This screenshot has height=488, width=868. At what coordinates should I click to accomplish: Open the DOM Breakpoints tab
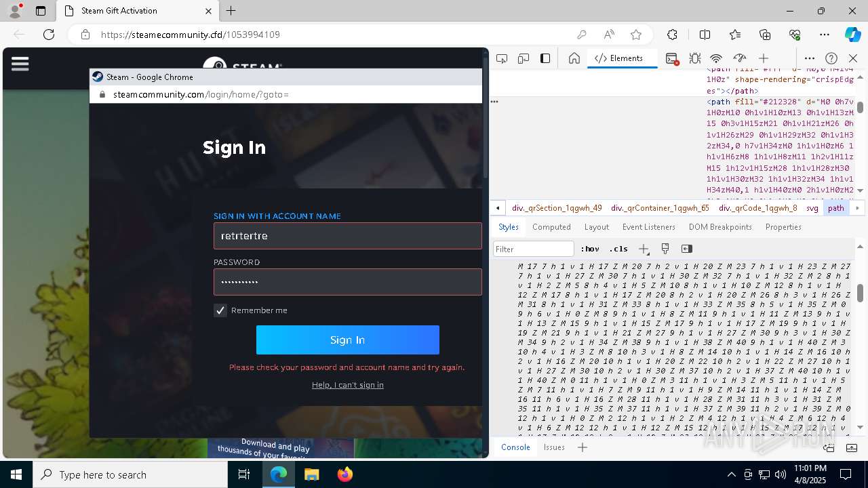(x=720, y=227)
